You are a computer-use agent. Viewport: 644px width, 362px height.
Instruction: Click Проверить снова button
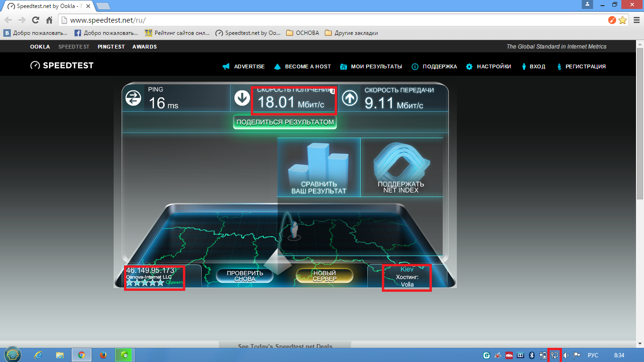pyautogui.click(x=245, y=276)
